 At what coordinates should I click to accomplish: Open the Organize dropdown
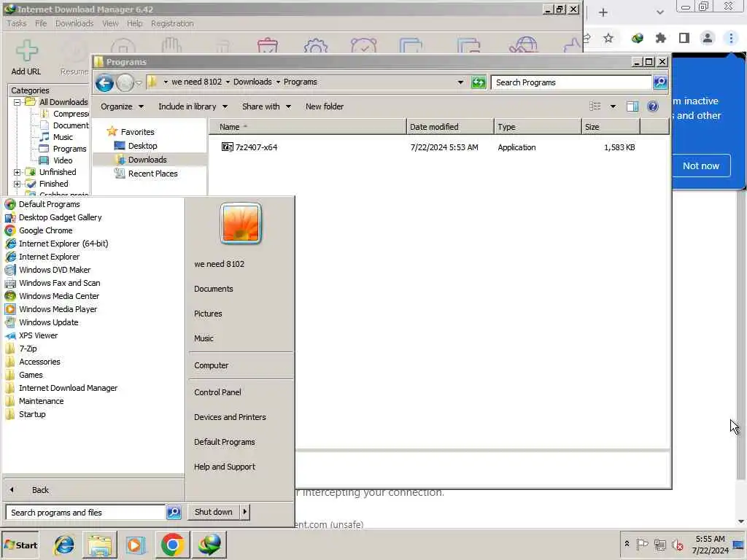pos(122,106)
